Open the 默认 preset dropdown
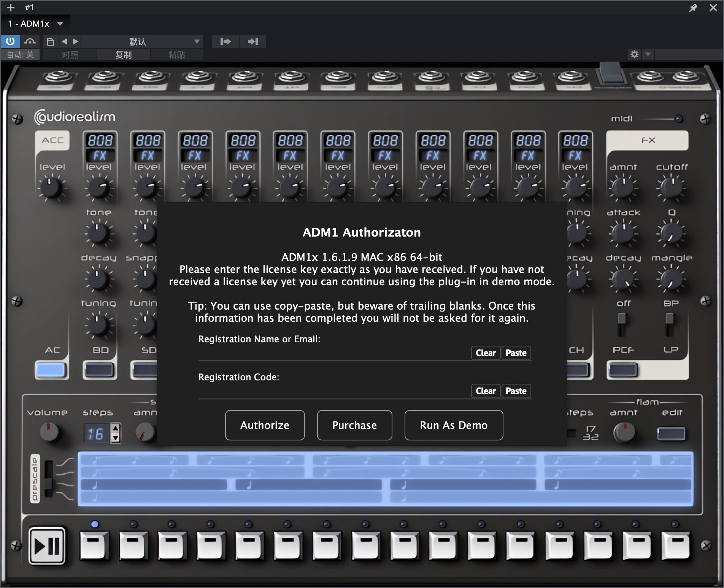 pyautogui.click(x=142, y=41)
